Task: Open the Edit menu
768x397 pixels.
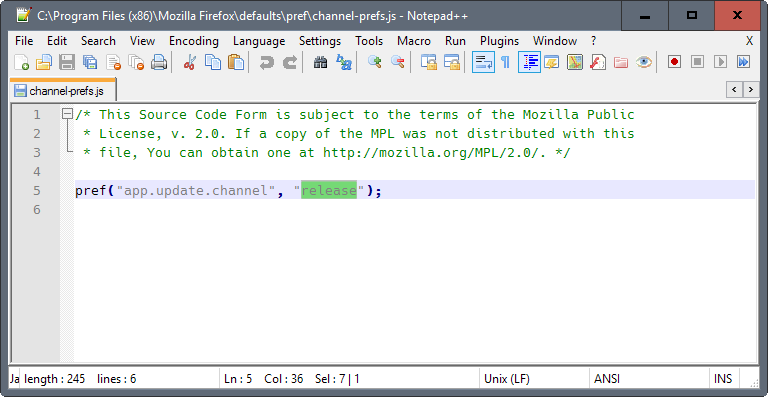Action: tap(57, 41)
